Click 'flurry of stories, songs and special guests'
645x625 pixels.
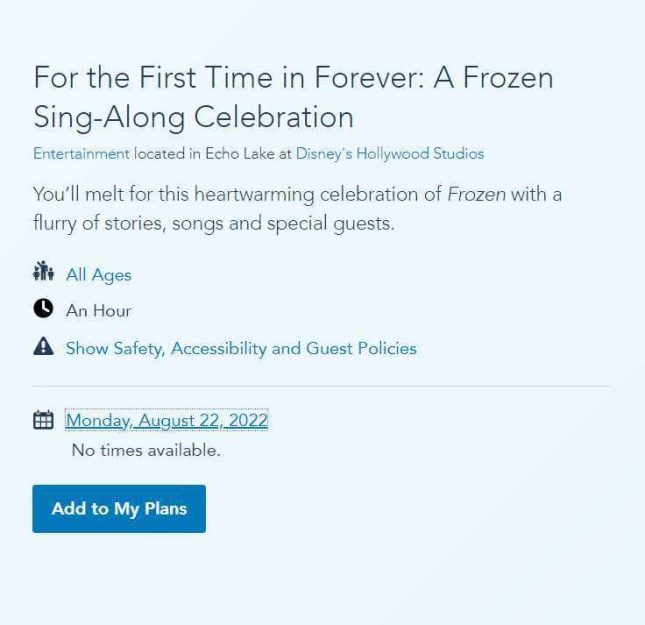213,223
